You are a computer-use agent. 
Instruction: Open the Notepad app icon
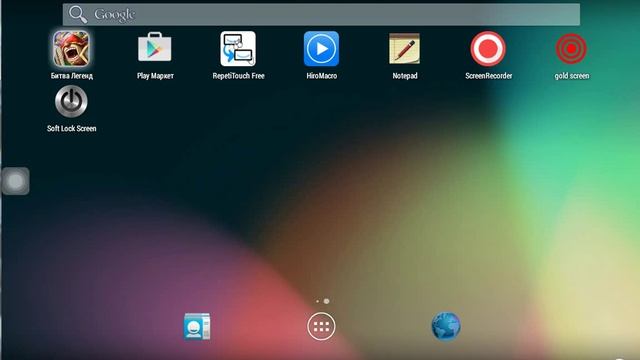[404, 49]
